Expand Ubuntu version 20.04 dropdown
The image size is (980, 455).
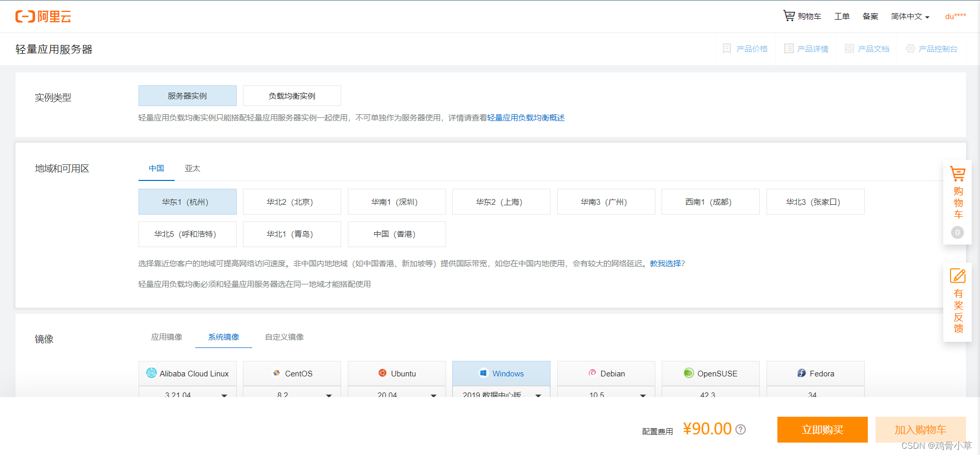point(397,392)
